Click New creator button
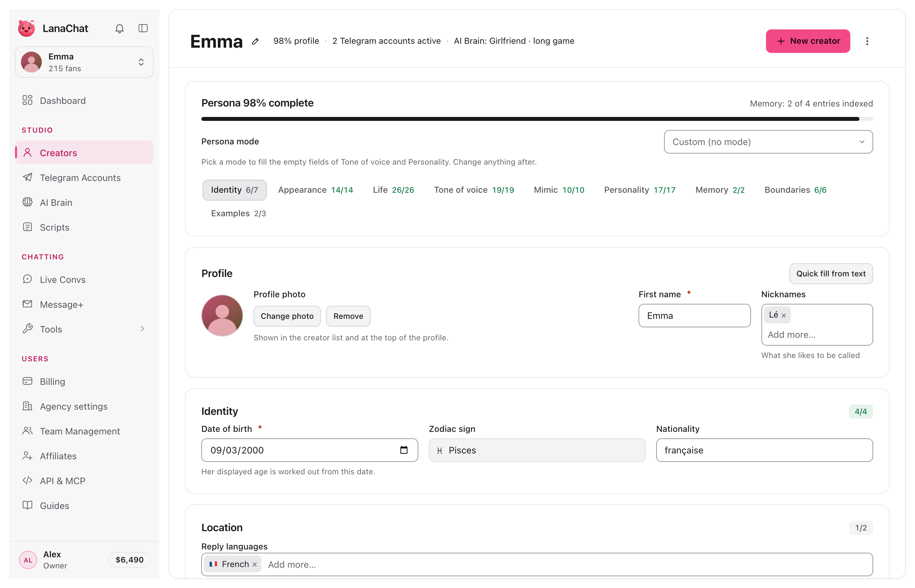 click(808, 41)
